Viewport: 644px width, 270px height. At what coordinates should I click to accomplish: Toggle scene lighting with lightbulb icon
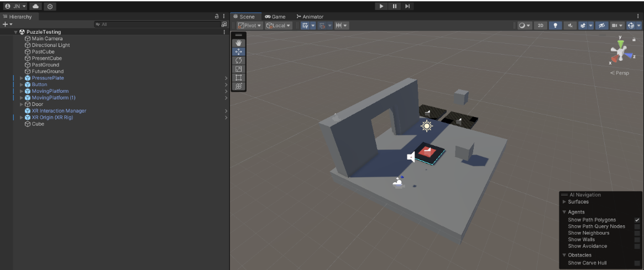(x=556, y=25)
